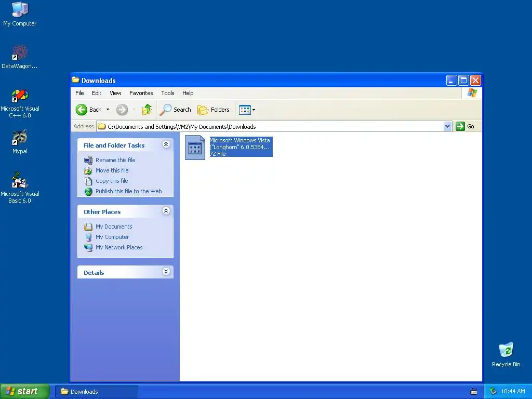Open the Favorites menu
The width and height of the screenshot is (532, 399).
pos(141,93)
